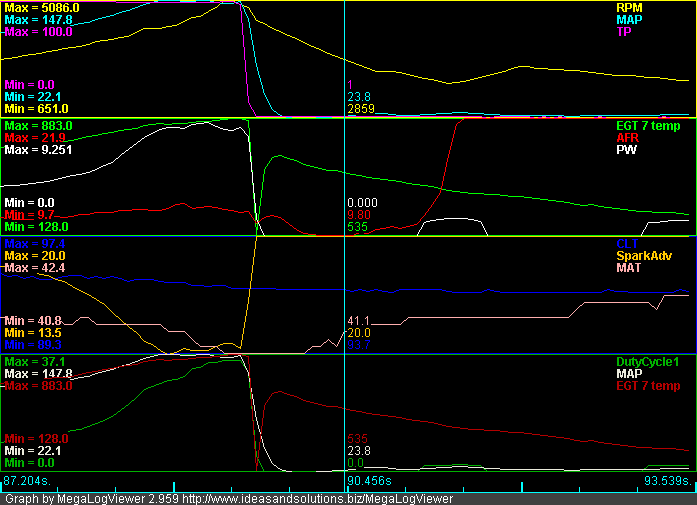697x505 pixels.
Task: Click the dark red EGT 7 temp label
Action: coord(648,386)
